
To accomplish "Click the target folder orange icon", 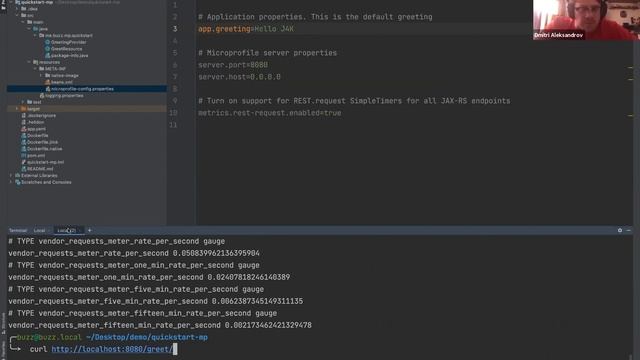I will pyautogui.click(x=24, y=109).
